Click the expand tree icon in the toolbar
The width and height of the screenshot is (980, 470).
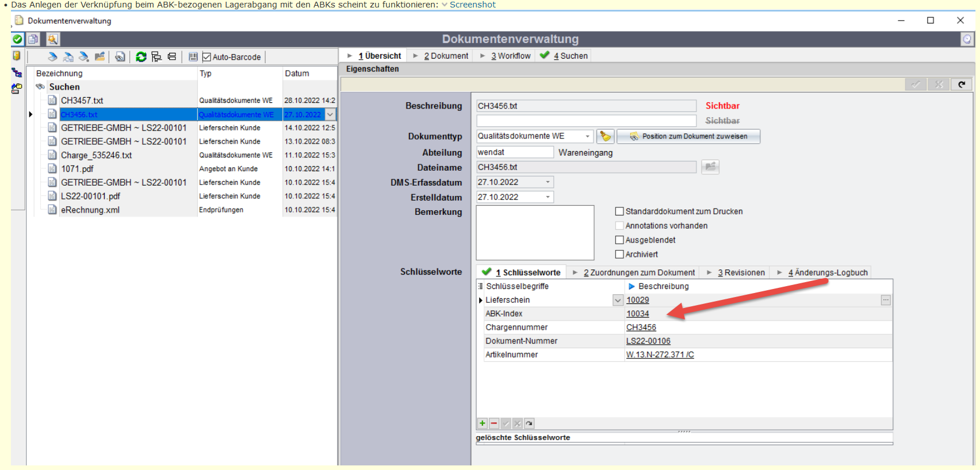[x=156, y=57]
